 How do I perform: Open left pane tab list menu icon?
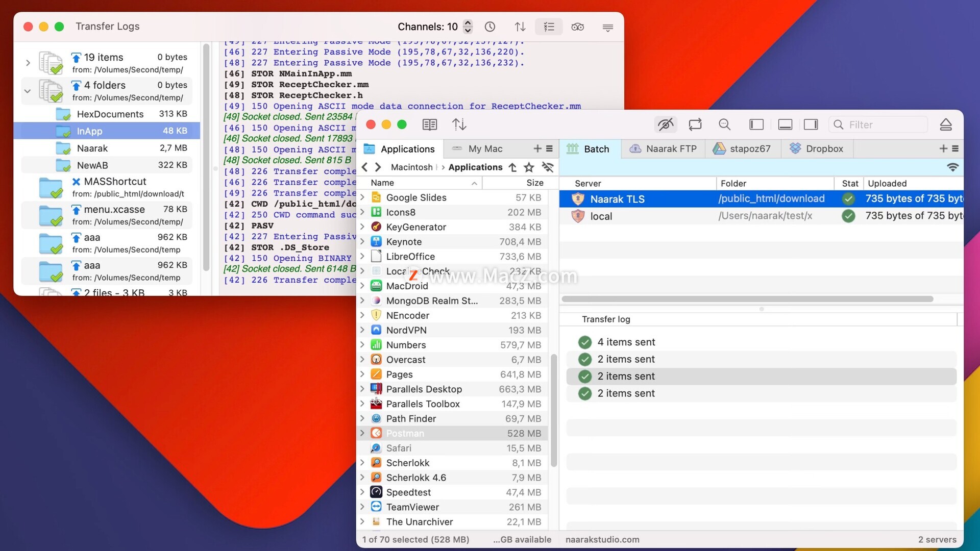549,148
